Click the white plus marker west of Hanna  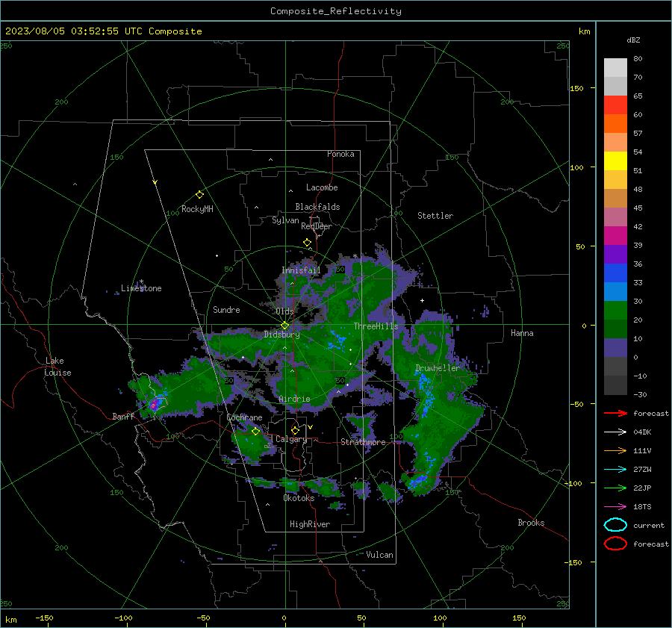click(422, 300)
